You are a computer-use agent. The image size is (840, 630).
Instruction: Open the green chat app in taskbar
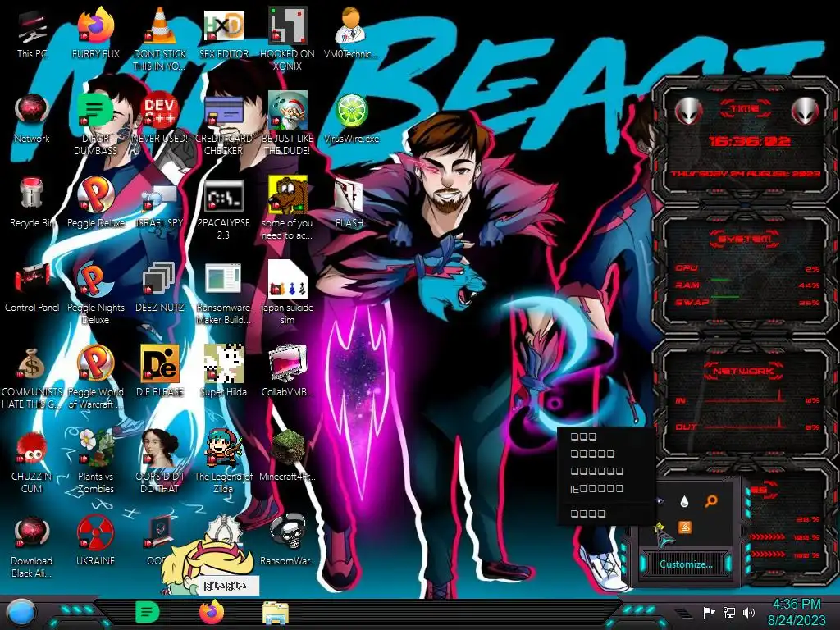pyautogui.click(x=148, y=612)
